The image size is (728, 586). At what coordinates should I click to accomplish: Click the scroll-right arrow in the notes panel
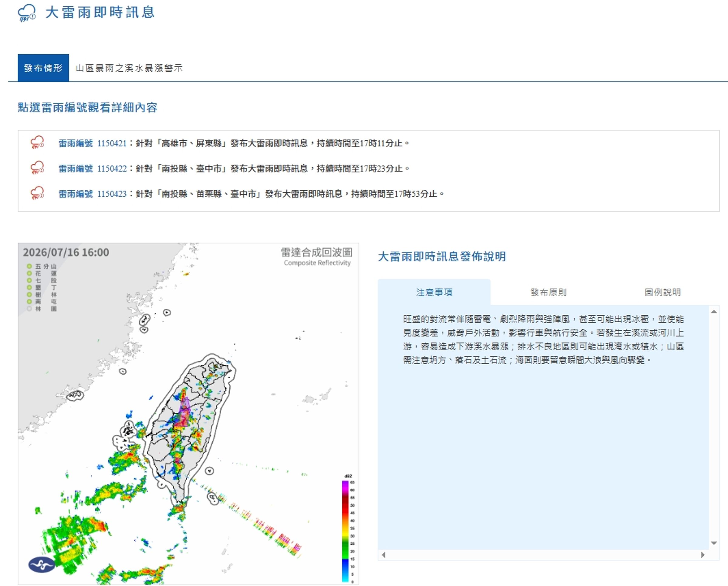coord(703,555)
